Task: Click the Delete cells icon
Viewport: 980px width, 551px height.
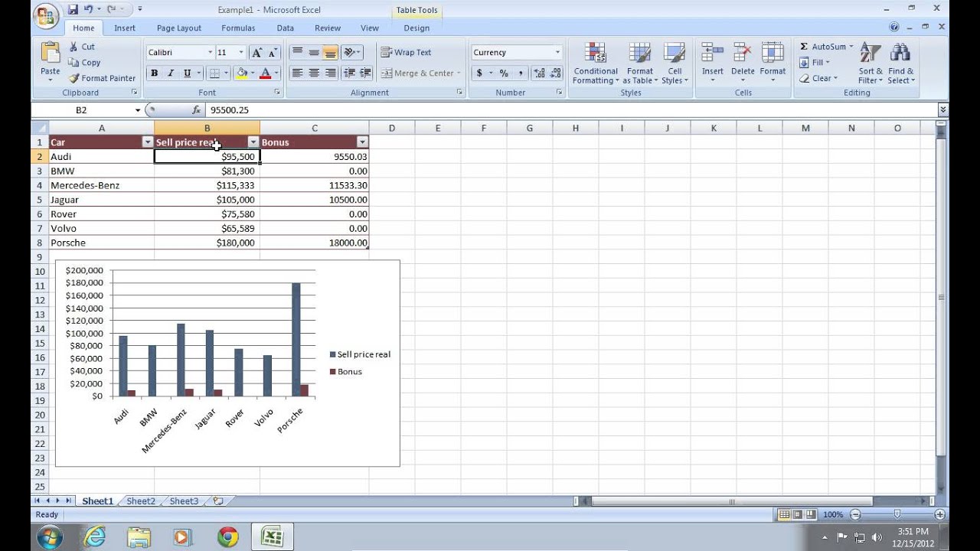Action: coord(743,53)
